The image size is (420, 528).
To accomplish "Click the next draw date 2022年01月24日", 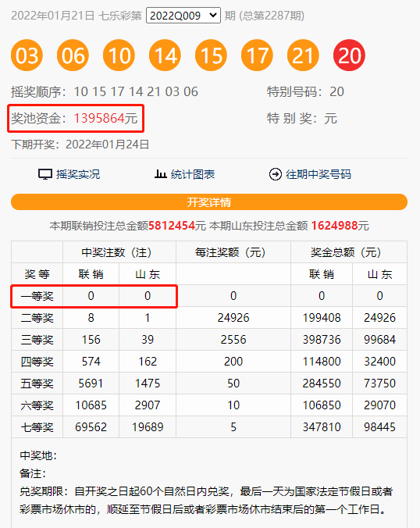I will coord(108,144).
